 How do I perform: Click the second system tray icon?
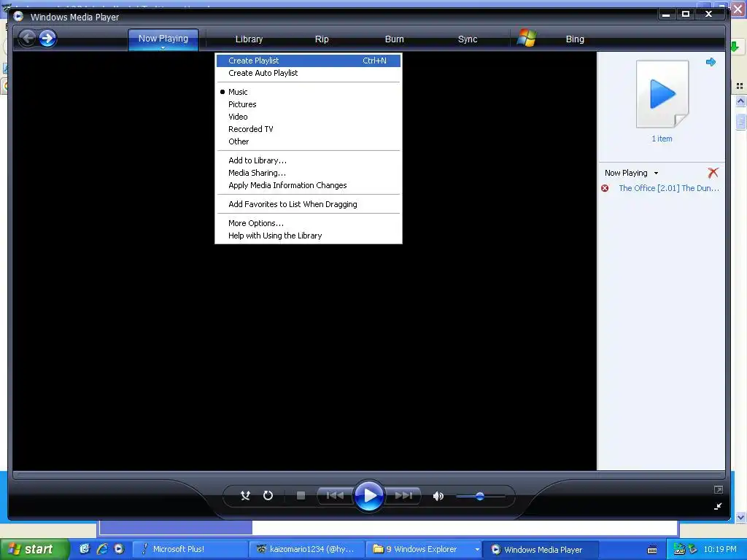(x=693, y=549)
